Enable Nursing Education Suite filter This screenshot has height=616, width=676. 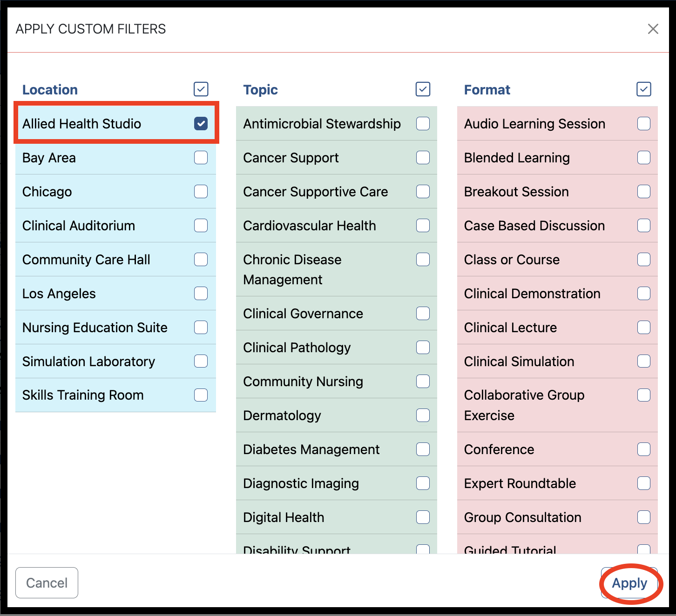(x=201, y=328)
